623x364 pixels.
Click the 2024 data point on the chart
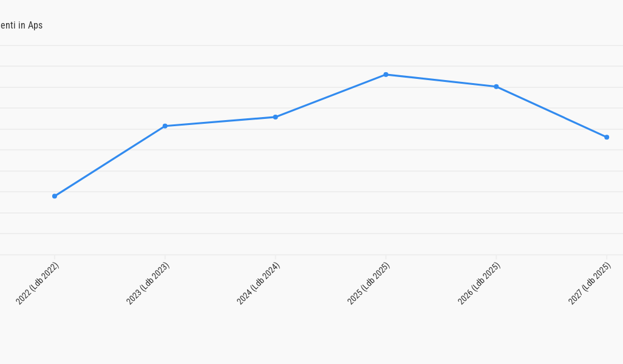pyautogui.click(x=275, y=117)
